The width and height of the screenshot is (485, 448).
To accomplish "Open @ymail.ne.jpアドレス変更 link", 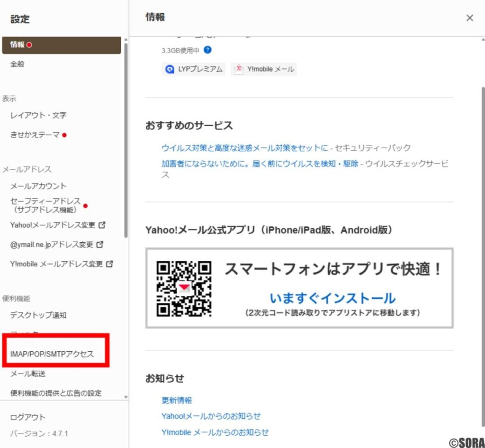I will 51,245.
